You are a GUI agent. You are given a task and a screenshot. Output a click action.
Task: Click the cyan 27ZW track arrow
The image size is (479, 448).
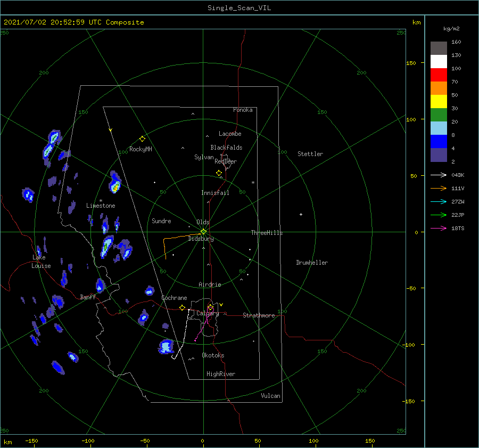tap(439, 201)
